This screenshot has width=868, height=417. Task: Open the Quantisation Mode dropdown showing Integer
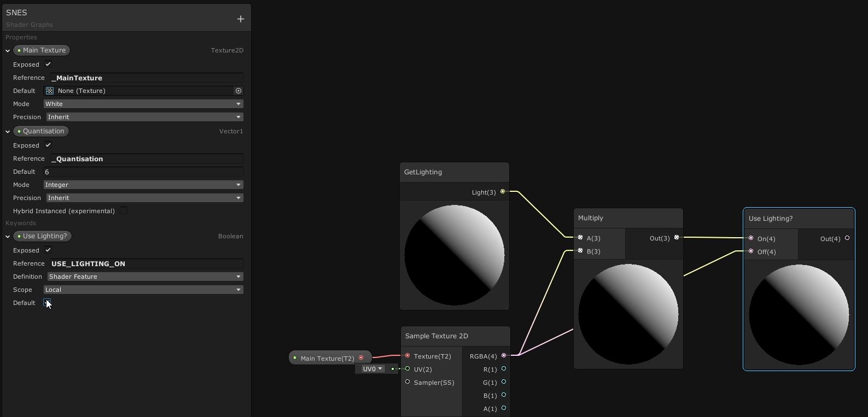pos(143,185)
